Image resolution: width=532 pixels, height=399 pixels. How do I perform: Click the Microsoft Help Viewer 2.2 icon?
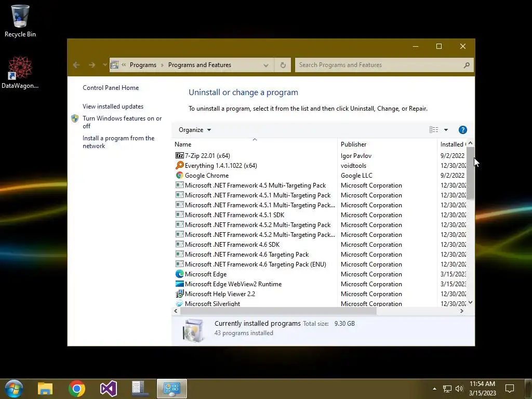(x=179, y=294)
